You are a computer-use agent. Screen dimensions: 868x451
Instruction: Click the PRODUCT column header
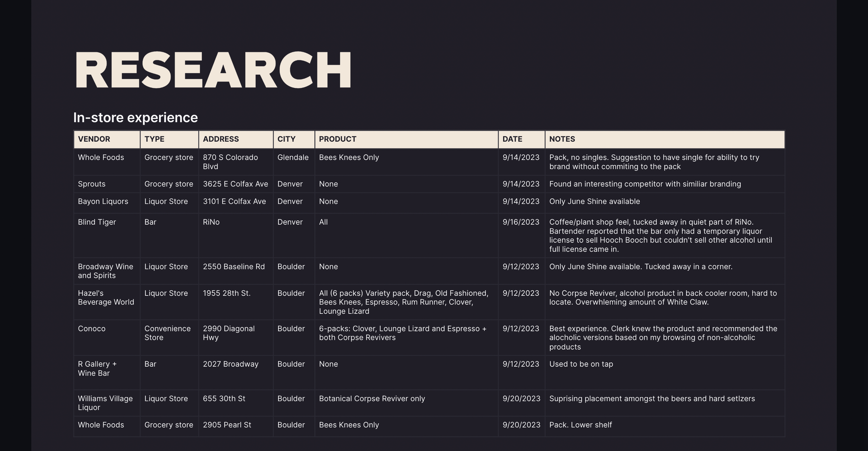pyautogui.click(x=407, y=139)
